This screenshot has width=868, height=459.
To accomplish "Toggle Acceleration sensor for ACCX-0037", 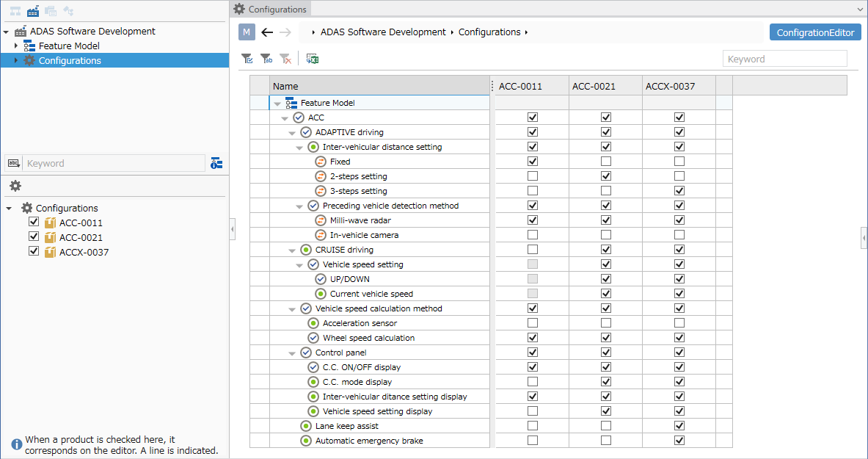I will coord(679,322).
